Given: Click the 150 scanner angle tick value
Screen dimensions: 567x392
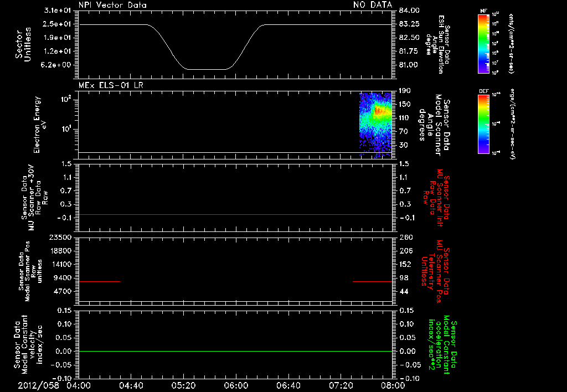Looking at the screenshot, I should (405, 105).
